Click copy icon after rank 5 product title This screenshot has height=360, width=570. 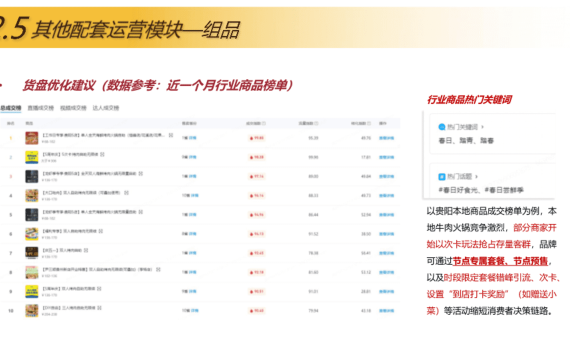click(x=141, y=212)
